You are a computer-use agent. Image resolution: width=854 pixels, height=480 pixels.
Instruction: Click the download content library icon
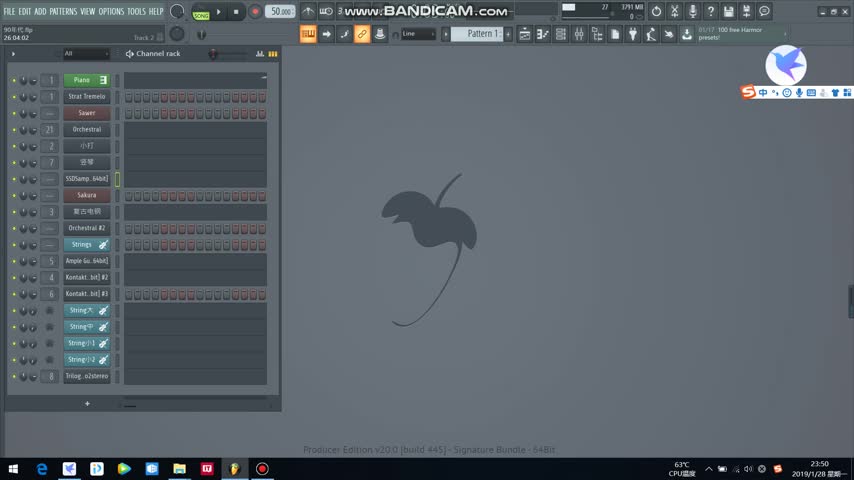[687, 34]
